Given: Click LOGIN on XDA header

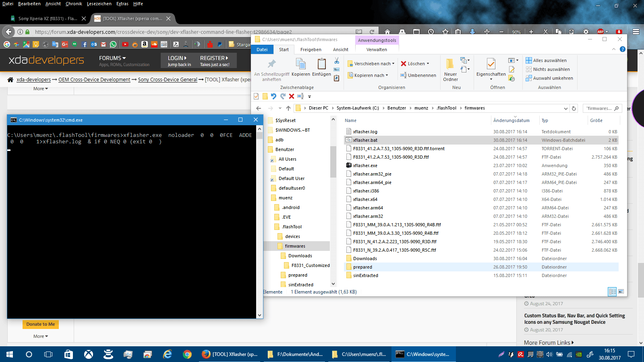Looking at the screenshot, I should point(177,58).
